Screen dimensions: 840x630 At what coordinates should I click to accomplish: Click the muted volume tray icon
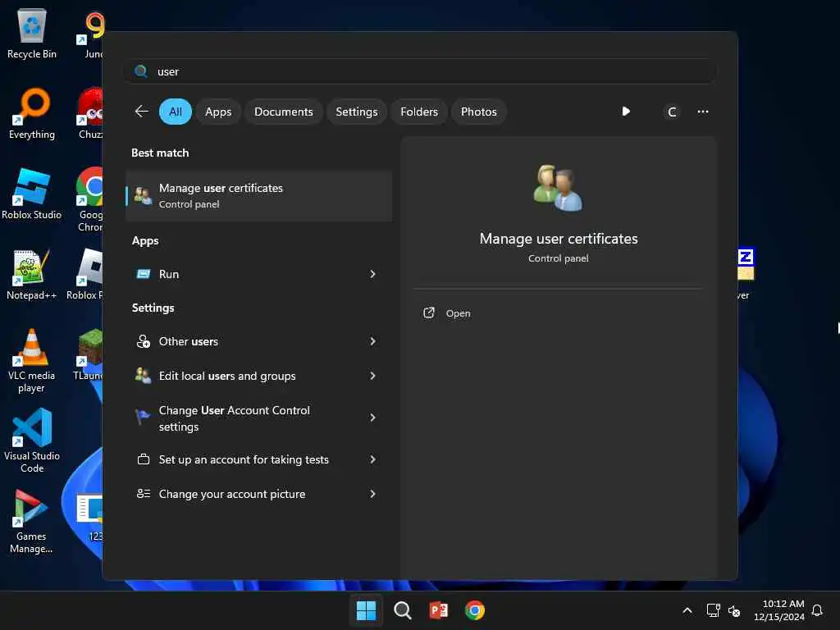coord(734,610)
